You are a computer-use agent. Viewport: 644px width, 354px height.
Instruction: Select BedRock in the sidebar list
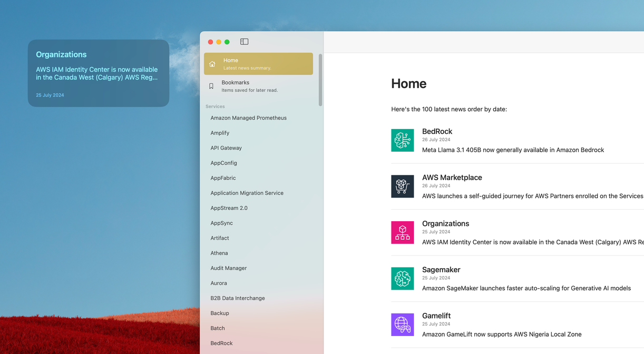221,343
